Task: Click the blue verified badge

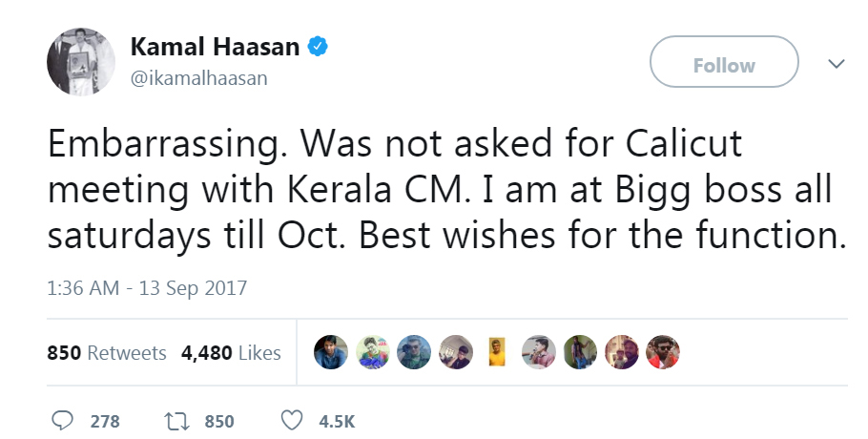Action: (x=321, y=47)
